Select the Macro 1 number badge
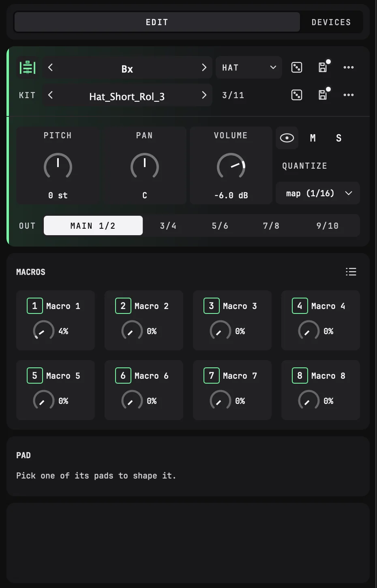 (x=35, y=306)
